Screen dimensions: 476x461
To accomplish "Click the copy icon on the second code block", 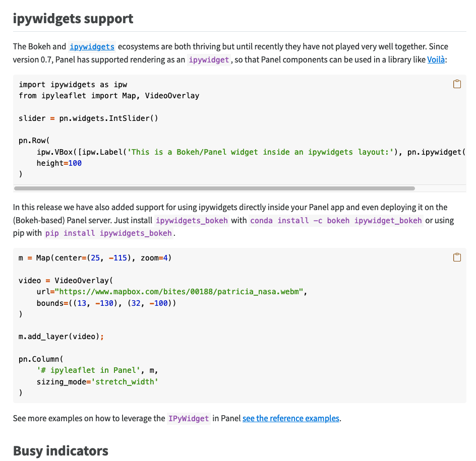I will pyautogui.click(x=457, y=257).
